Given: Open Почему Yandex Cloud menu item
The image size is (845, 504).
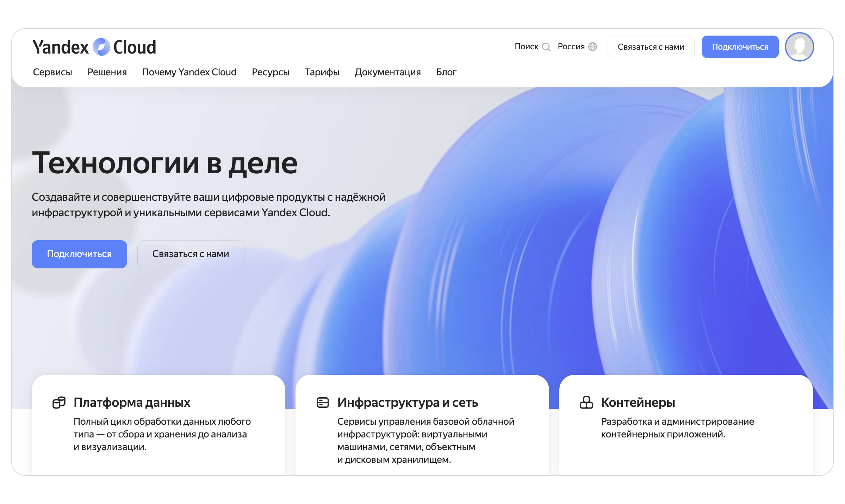Looking at the screenshot, I should 189,72.
